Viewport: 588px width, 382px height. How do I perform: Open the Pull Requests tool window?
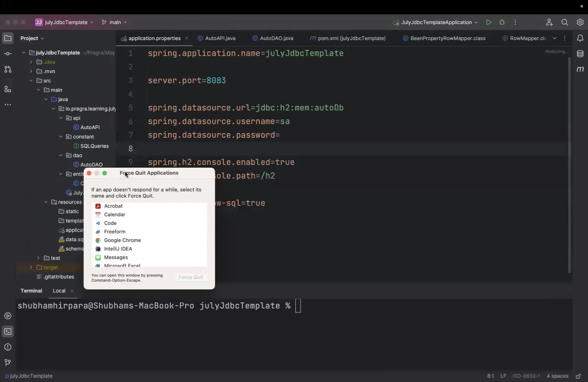point(8,69)
